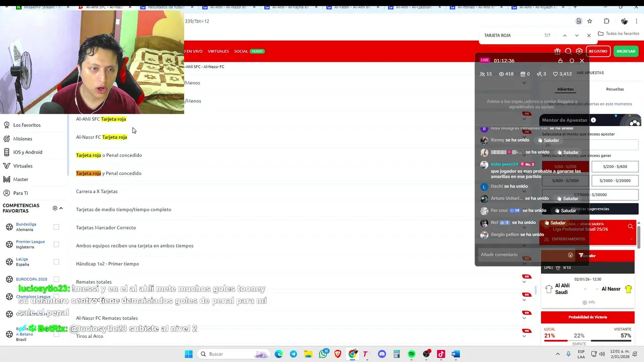
Task: Click the REGISTRO button
Action: (x=598, y=51)
